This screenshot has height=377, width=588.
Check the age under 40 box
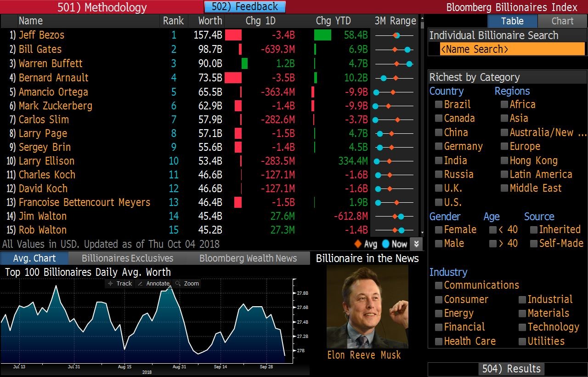(x=493, y=230)
